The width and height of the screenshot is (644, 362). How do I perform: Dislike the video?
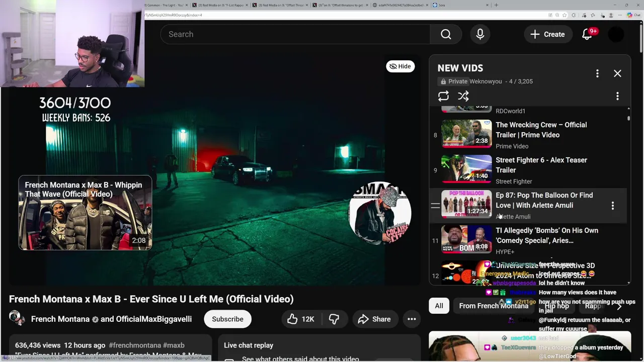334,319
